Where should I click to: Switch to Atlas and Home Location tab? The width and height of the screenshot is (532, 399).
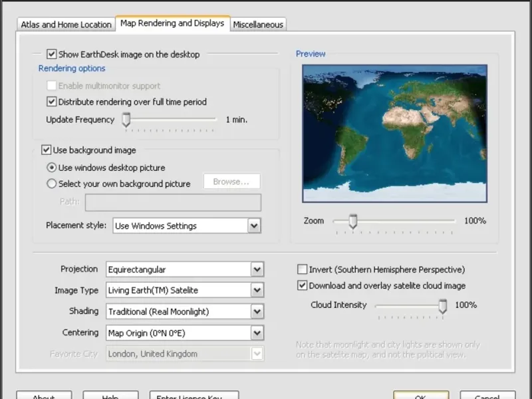point(66,25)
